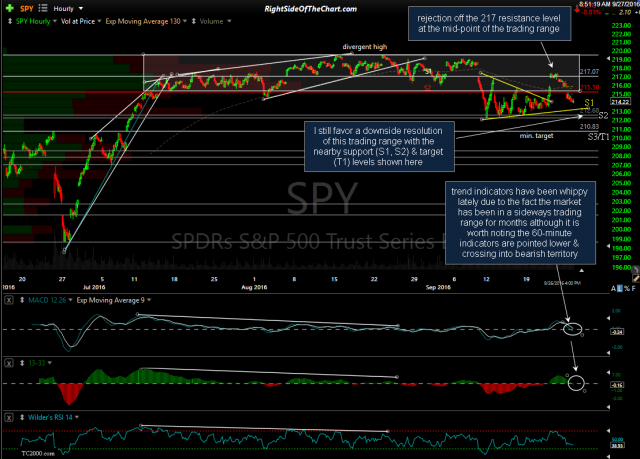
Task: Select the Volume indicator label
Action: coord(211,21)
